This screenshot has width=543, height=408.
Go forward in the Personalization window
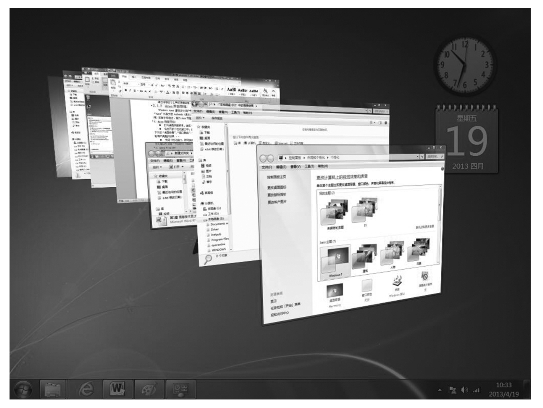point(270,158)
